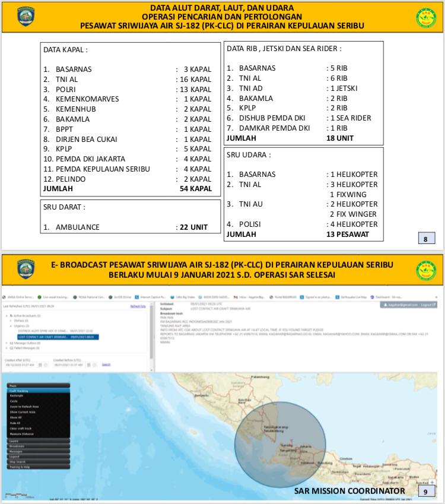Click the bookmarks bar overflow arrow
This screenshot has height=504, width=445.
[436, 297]
